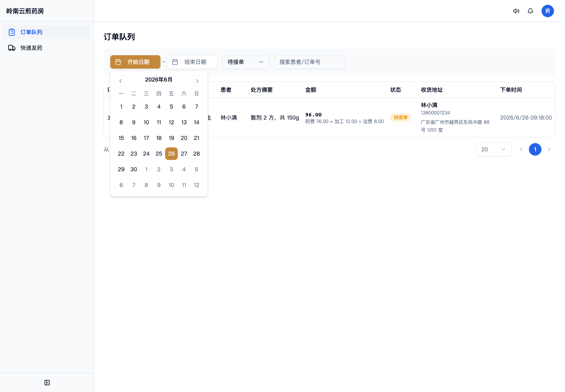Screen dimensions: 565x392
Task: Select June 13 in the calendar
Action: pyautogui.click(x=184, y=122)
